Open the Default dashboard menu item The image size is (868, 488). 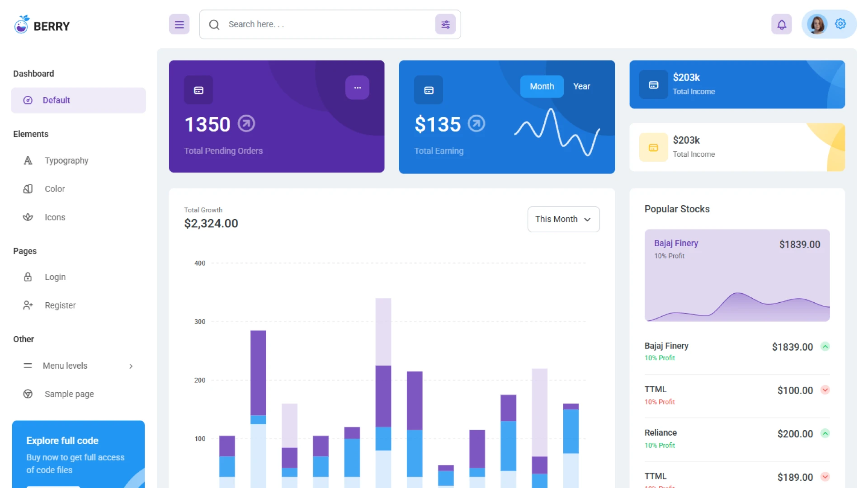[78, 100]
